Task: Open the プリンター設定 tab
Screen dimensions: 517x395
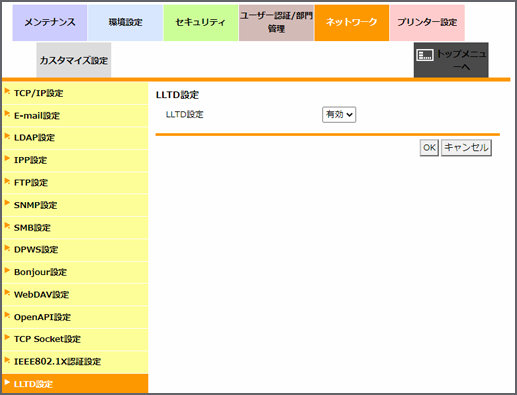Action: [427, 23]
